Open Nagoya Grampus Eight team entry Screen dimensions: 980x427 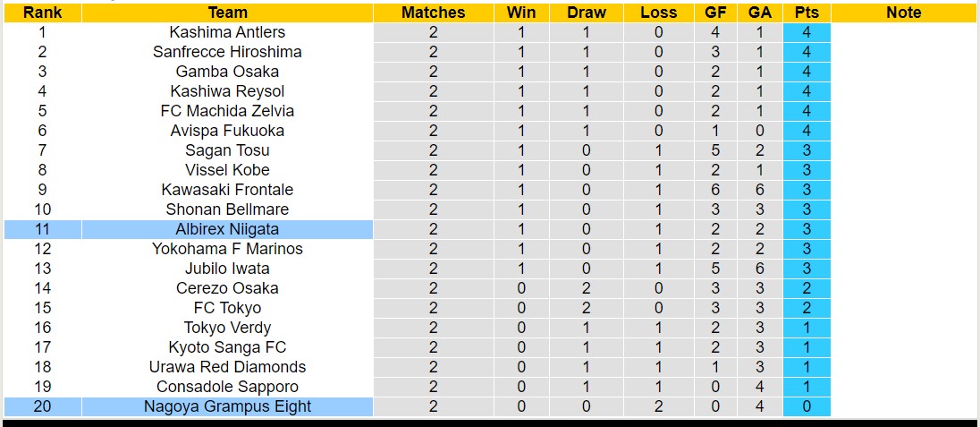pyautogui.click(x=227, y=406)
